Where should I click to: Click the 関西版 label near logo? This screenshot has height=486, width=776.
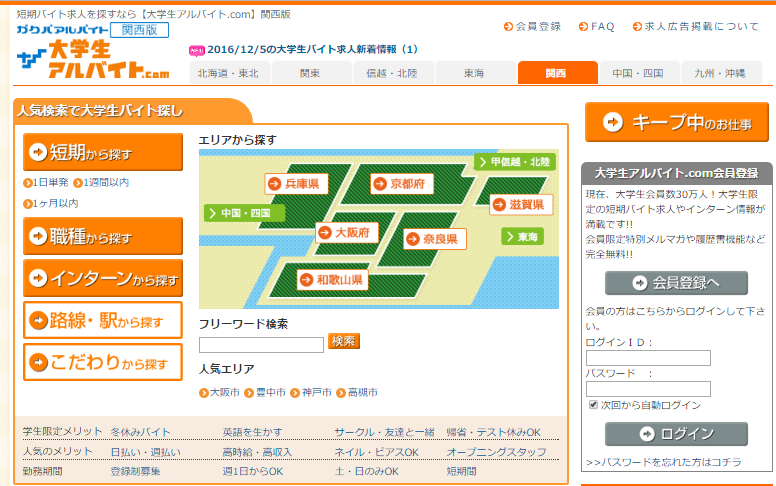pyautogui.click(x=140, y=30)
